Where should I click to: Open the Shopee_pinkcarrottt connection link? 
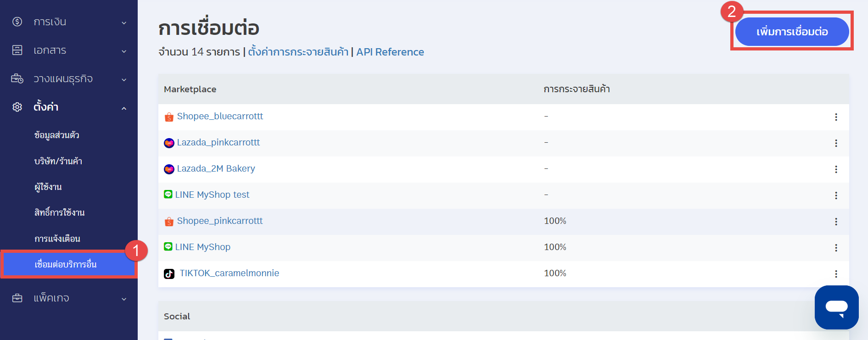point(220,221)
